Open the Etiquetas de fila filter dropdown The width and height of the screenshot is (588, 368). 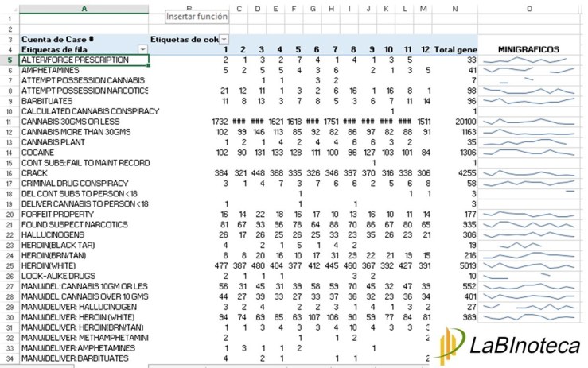tap(143, 49)
